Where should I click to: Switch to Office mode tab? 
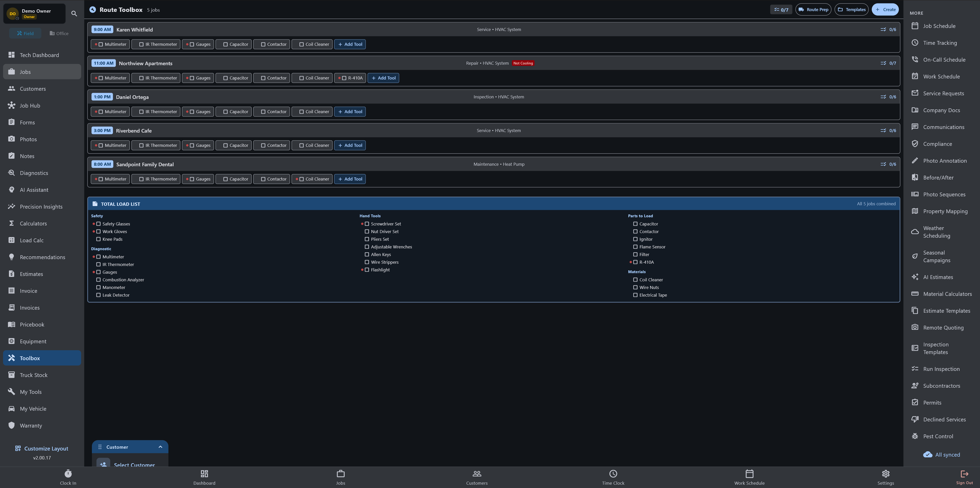[59, 33]
